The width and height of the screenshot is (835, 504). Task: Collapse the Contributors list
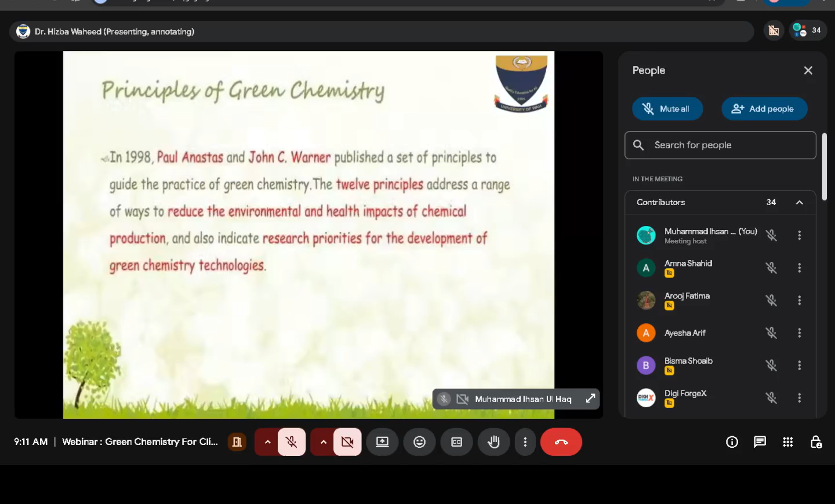(x=799, y=202)
